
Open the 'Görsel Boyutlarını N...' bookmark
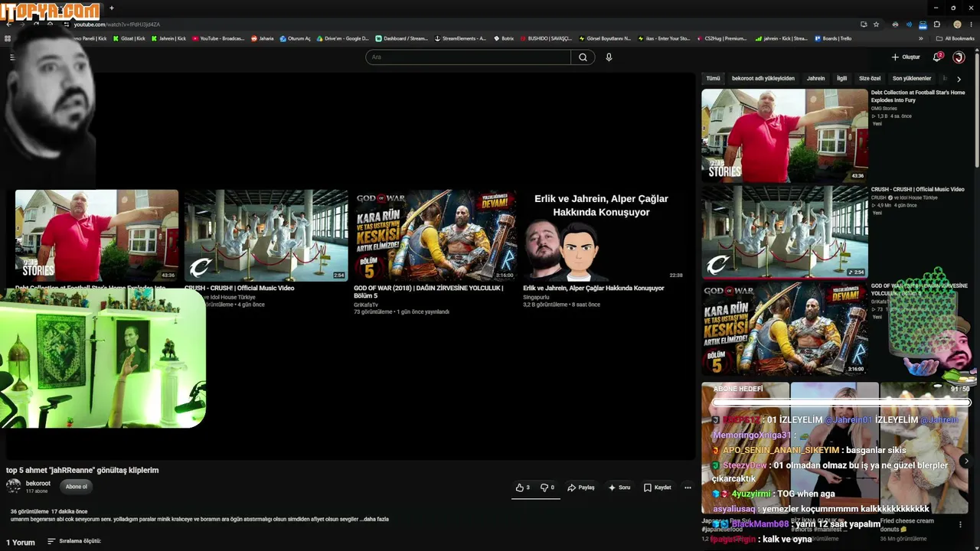[x=605, y=38]
